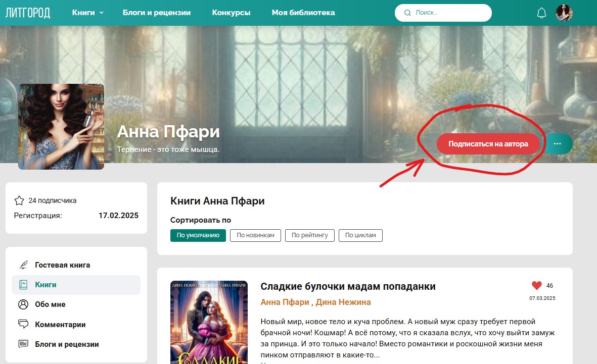Click the Регистрация: label
597x364 pixels.
(x=38, y=216)
